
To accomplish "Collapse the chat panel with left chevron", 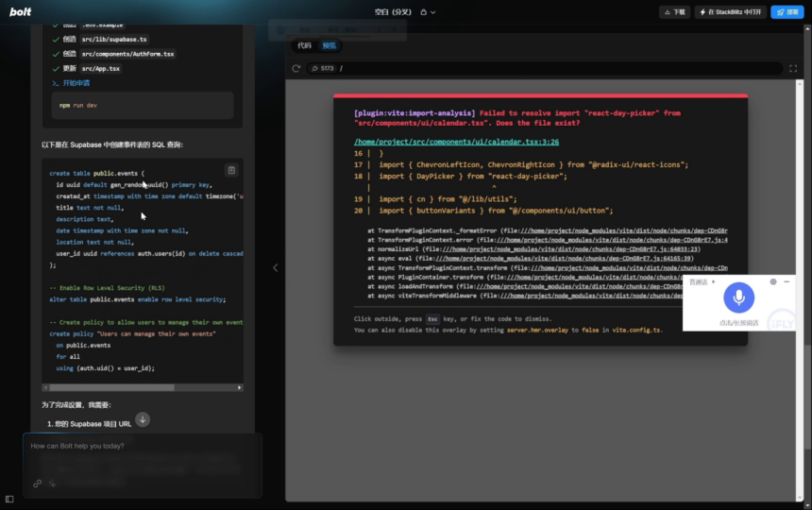I will [275, 267].
